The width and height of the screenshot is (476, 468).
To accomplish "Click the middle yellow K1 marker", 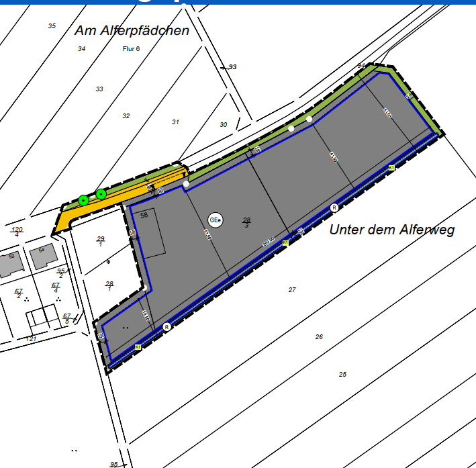I will coord(285,242).
